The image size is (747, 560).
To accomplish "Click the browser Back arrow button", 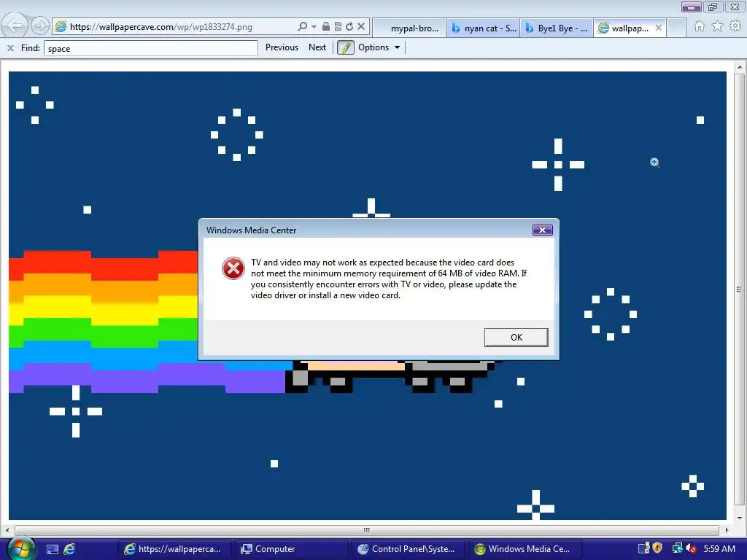I will click(15, 26).
